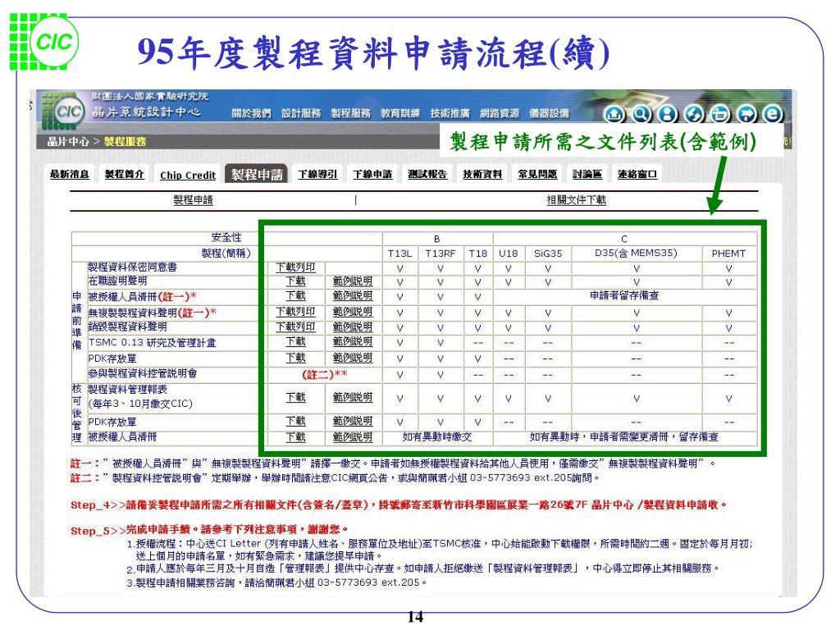This screenshot has height=630, width=840.
Task: Open the 教育訓練 menu
Action: [x=400, y=113]
